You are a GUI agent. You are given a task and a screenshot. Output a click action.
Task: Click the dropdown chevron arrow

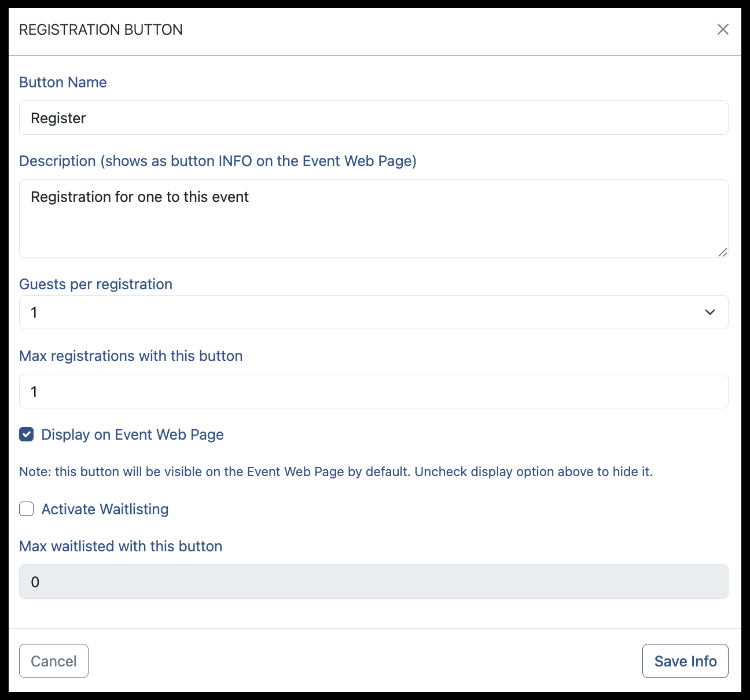click(x=710, y=312)
